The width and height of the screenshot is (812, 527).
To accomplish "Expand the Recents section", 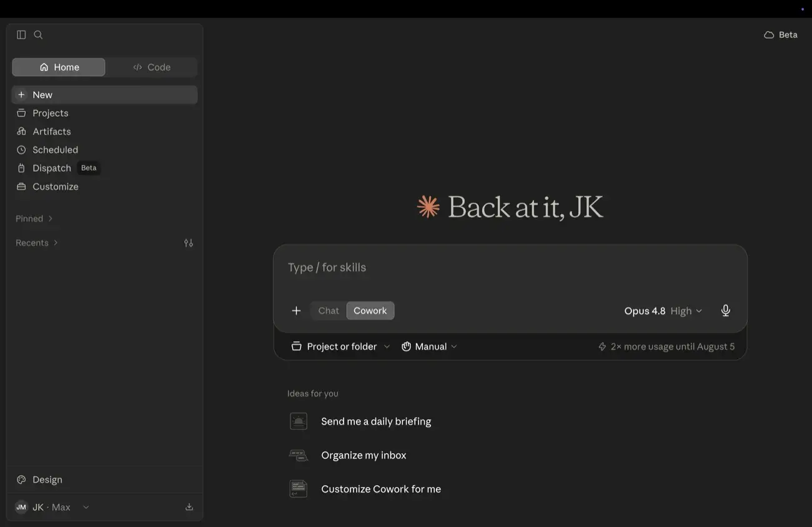I will 37,243.
